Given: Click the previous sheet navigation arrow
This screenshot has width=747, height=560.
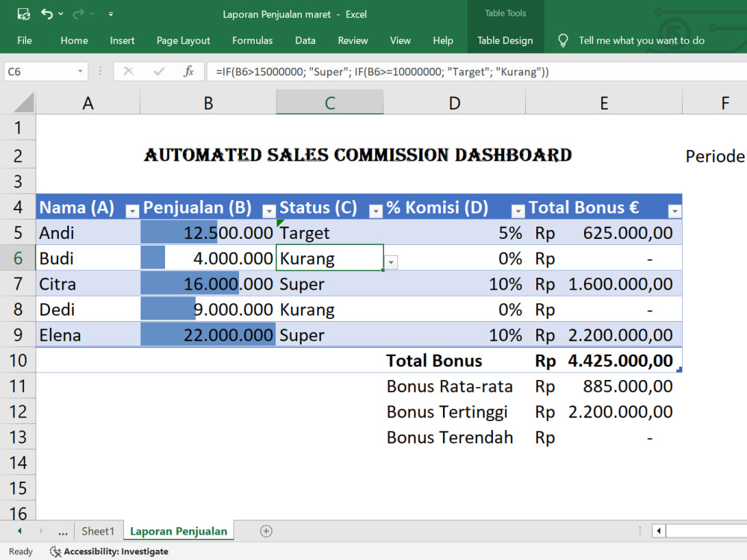Looking at the screenshot, I should tap(19, 530).
